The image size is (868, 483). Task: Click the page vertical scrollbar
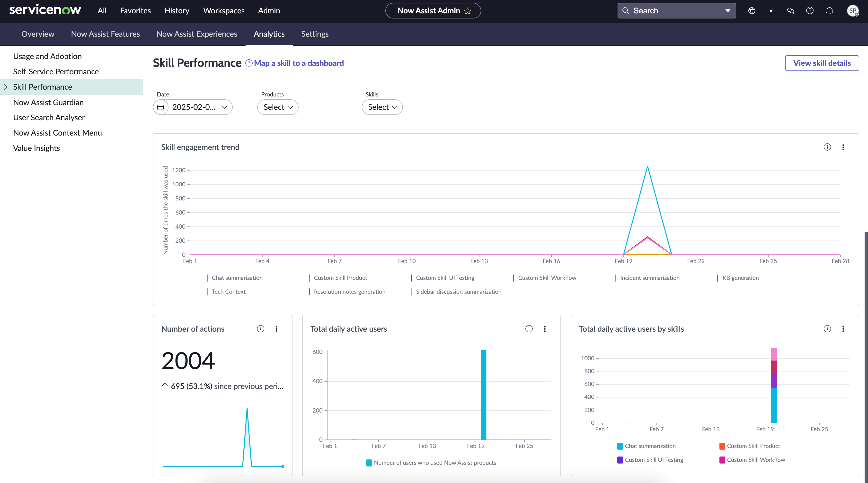point(866,357)
